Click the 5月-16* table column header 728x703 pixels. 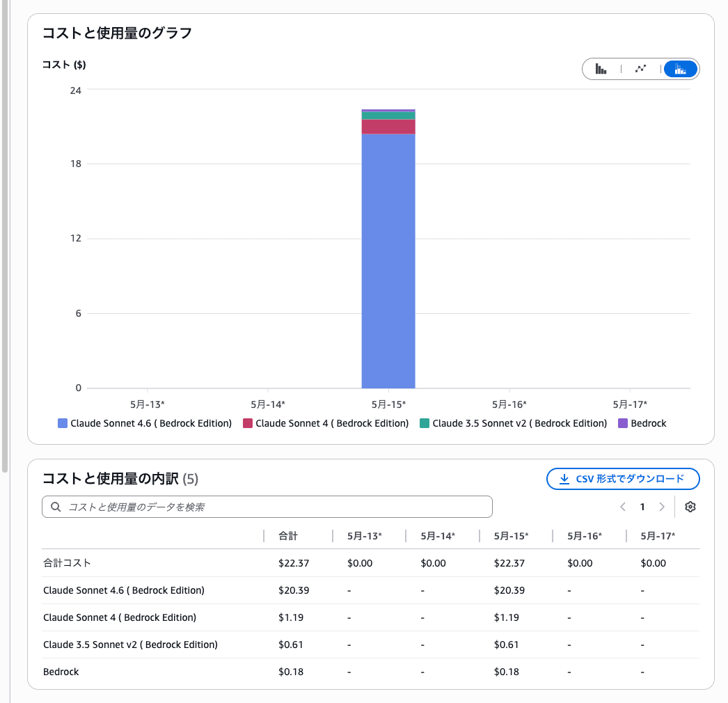click(585, 536)
